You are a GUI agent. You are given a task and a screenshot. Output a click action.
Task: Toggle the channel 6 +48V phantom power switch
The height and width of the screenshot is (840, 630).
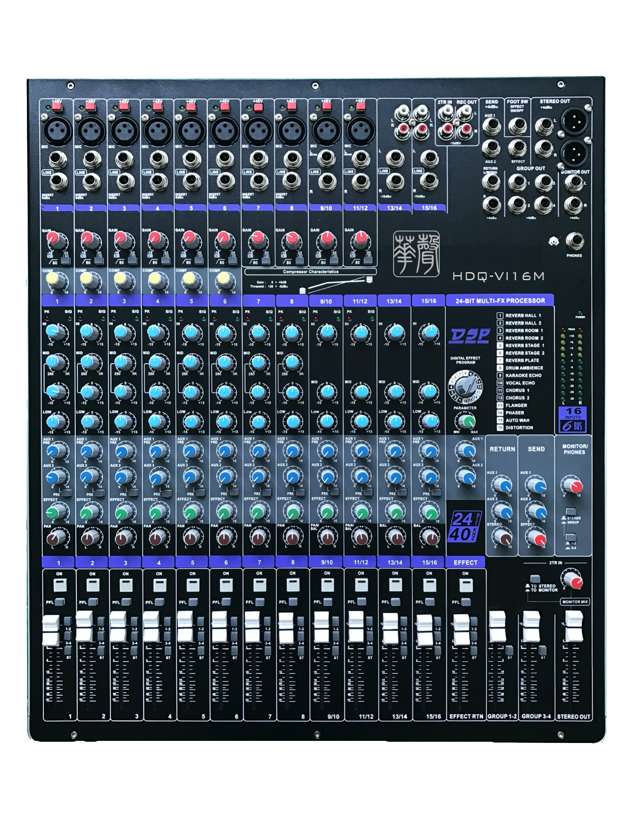[x=224, y=108]
